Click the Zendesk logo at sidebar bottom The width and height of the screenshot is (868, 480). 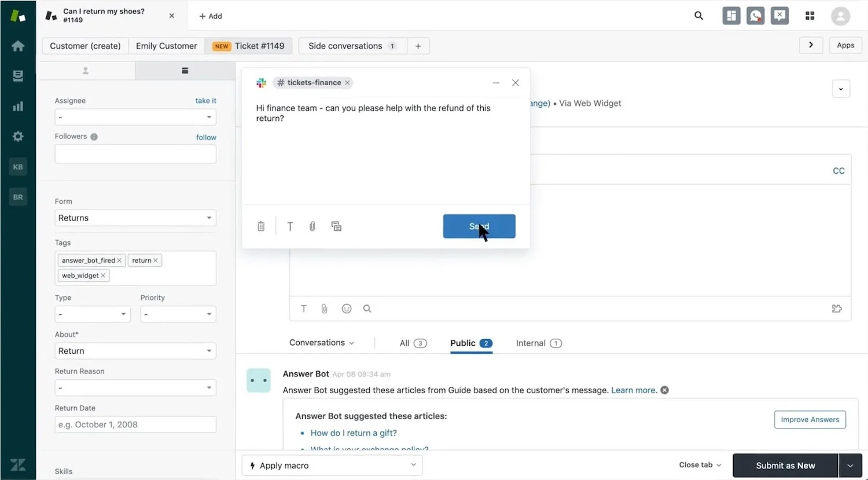18,464
